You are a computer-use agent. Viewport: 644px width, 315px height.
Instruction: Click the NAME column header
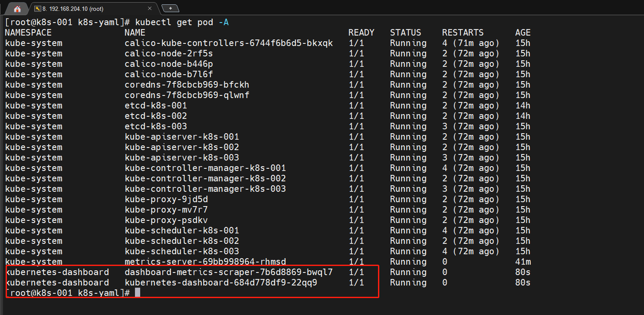[x=135, y=33]
